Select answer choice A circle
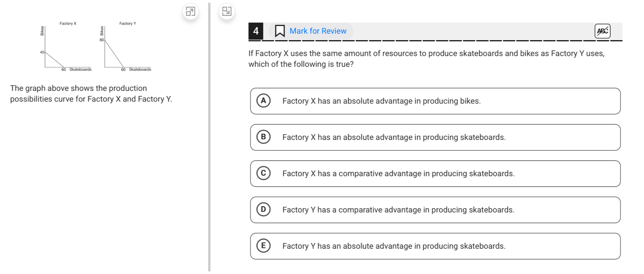The height and width of the screenshot is (274, 644). pyautogui.click(x=264, y=101)
